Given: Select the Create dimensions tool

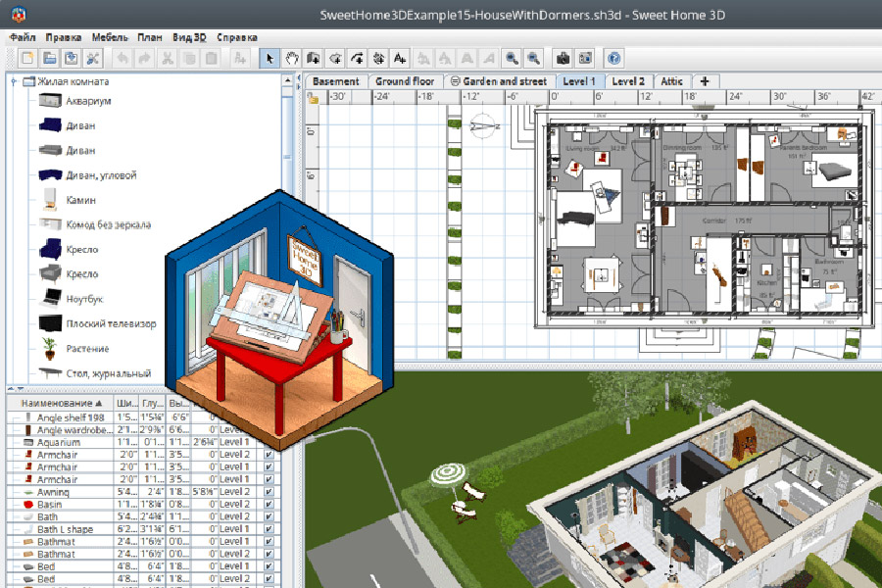Looking at the screenshot, I should (x=379, y=58).
